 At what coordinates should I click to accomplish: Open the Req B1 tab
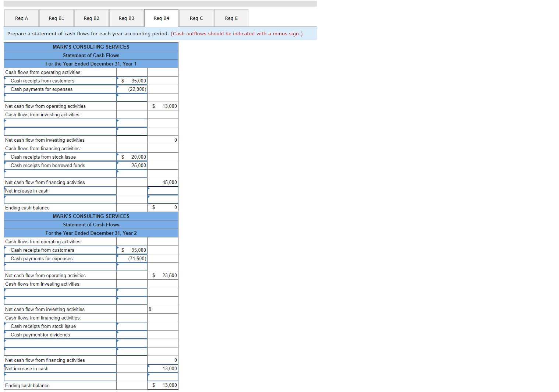(x=56, y=18)
